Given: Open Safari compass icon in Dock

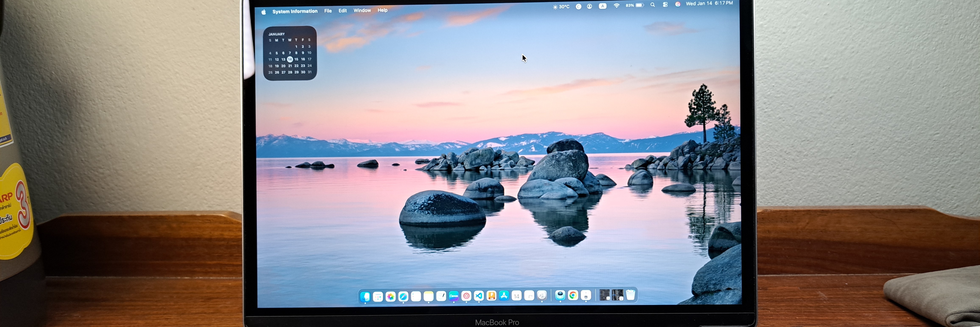Looking at the screenshot, I should [403, 296].
